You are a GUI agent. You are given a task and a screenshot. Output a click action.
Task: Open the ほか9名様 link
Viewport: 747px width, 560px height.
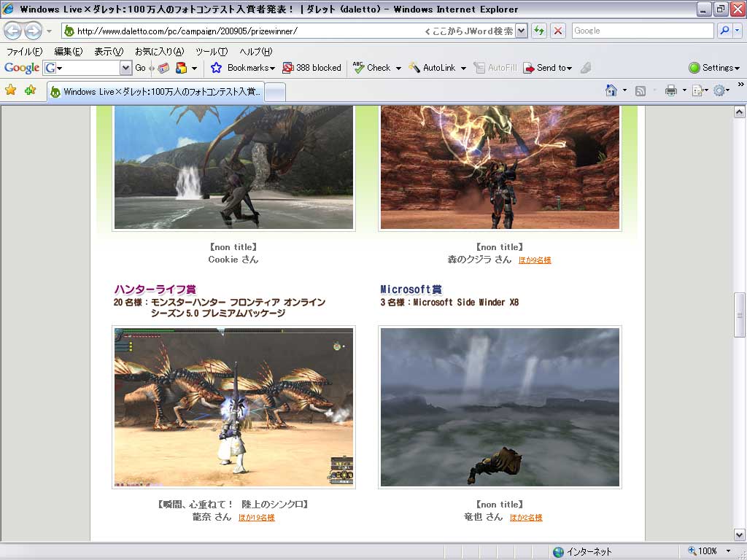tap(535, 260)
